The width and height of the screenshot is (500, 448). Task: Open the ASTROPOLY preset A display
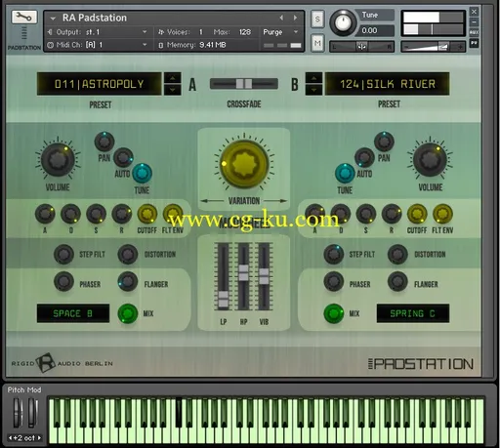click(x=100, y=84)
